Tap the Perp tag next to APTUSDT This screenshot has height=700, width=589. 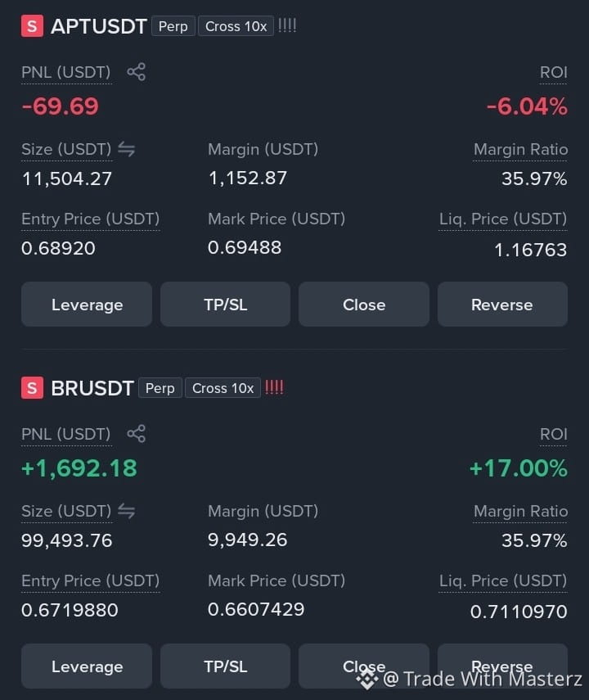173,26
